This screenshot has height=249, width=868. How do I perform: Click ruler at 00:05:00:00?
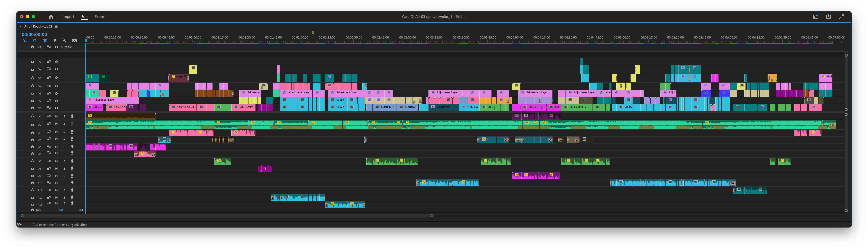coord(622,38)
